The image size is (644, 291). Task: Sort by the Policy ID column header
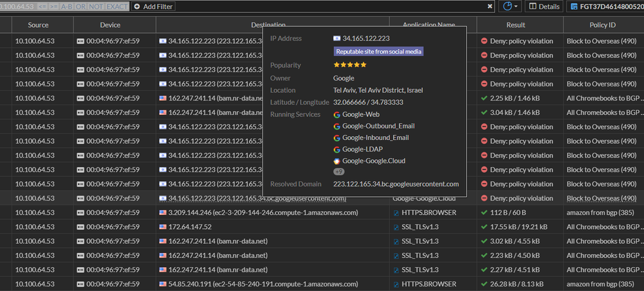click(x=602, y=25)
